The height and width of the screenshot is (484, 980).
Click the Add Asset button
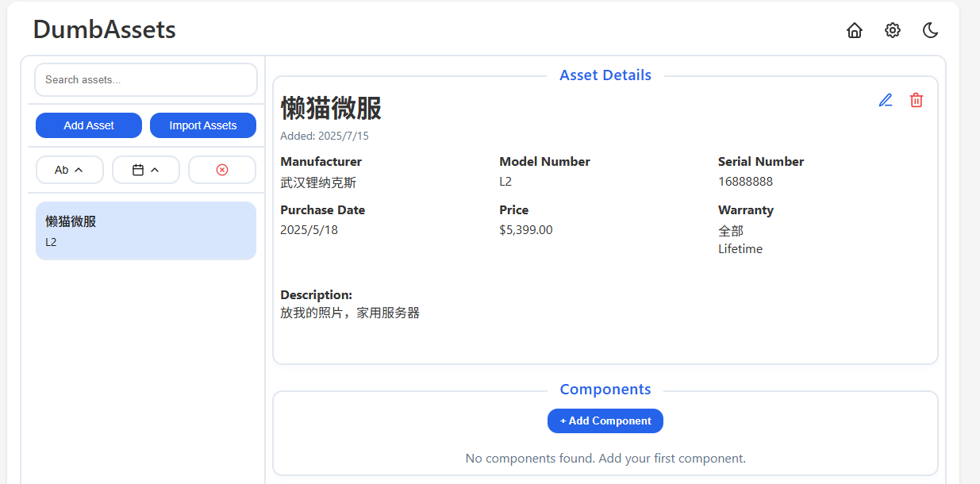click(x=89, y=125)
